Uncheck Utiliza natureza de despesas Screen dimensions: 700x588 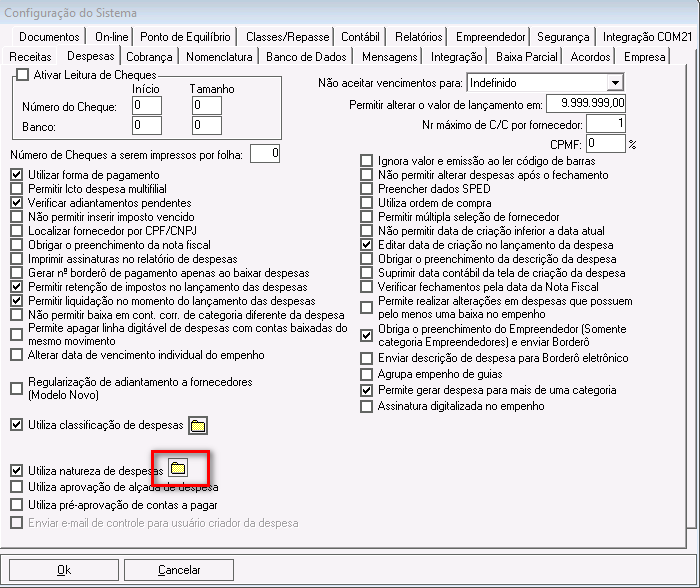(x=17, y=471)
